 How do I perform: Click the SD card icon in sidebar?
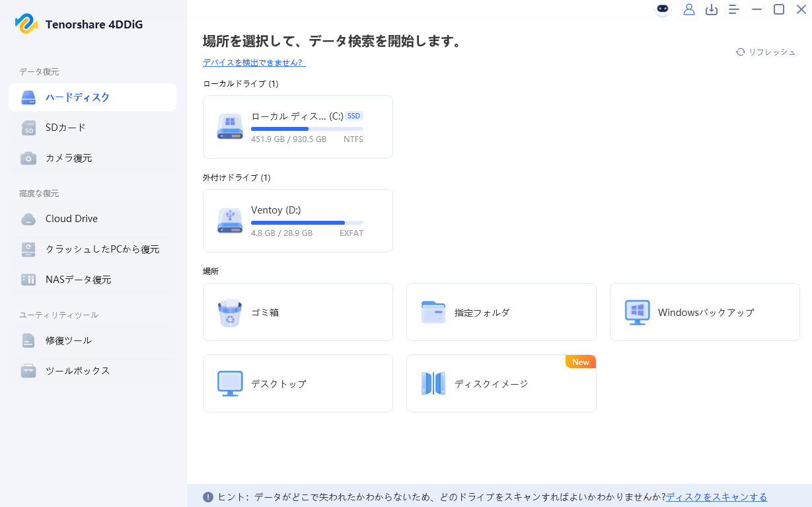pos(28,128)
